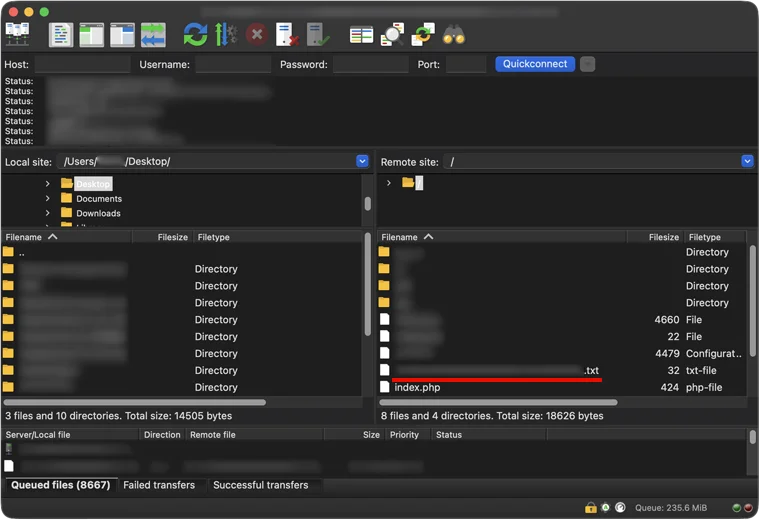Reconnect to the last server icon
759x520 pixels.
(x=318, y=35)
